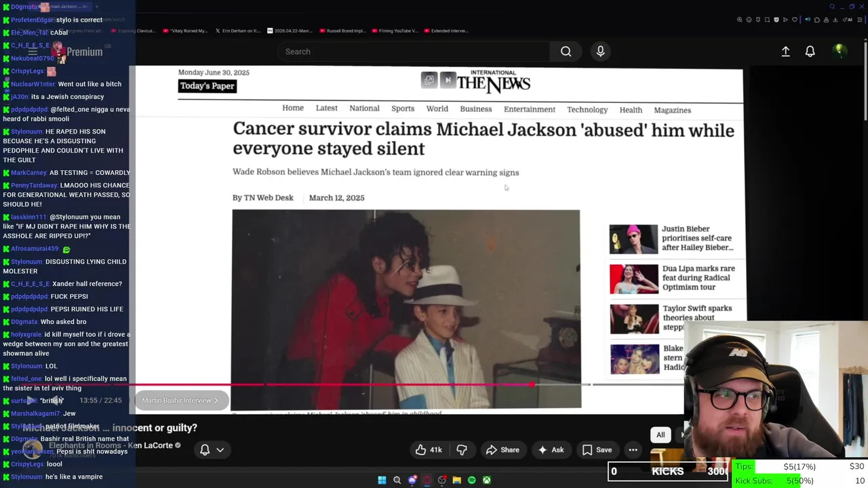Open Windows Start menu on taskbar

[382, 480]
